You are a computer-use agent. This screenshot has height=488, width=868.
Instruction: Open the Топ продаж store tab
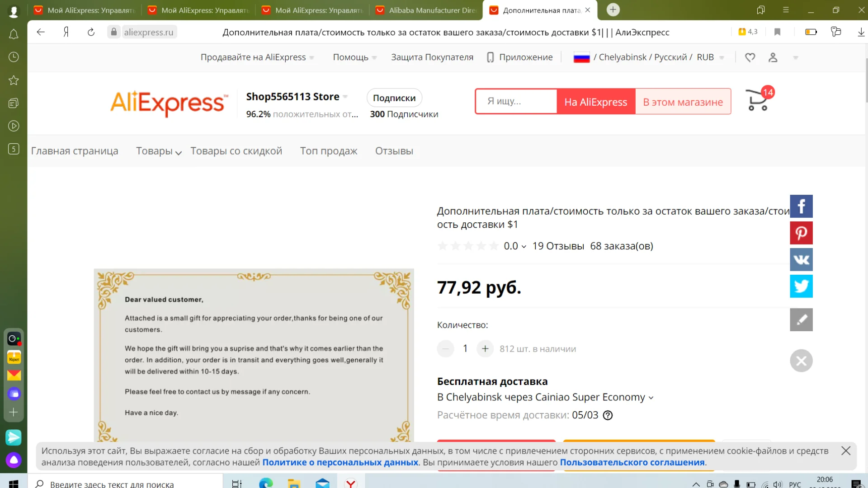[328, 151]
